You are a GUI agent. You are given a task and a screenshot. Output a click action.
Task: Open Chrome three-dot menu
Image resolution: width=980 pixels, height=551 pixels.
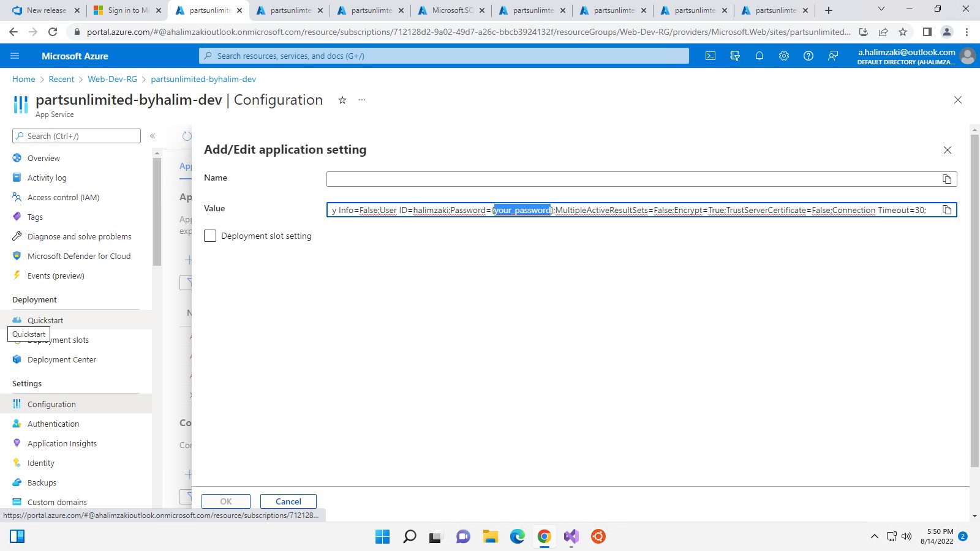pyautogui.click(x=967, y=32)
